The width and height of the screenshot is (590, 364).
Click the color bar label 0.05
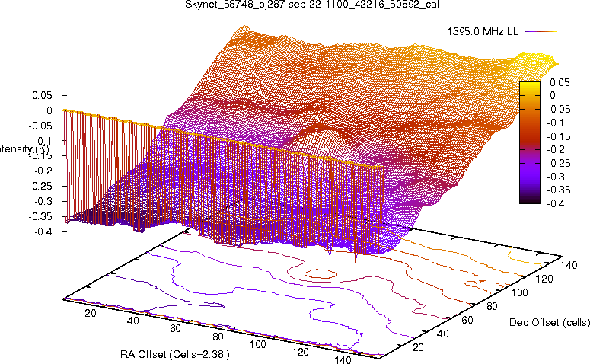pyautogui.click(x=560, y=82)
